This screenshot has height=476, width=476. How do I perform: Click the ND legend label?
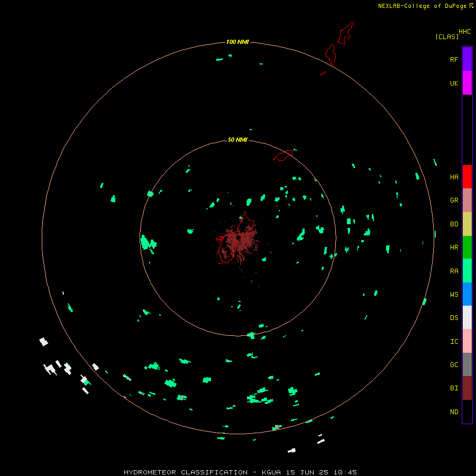click(x=454, y=412)
